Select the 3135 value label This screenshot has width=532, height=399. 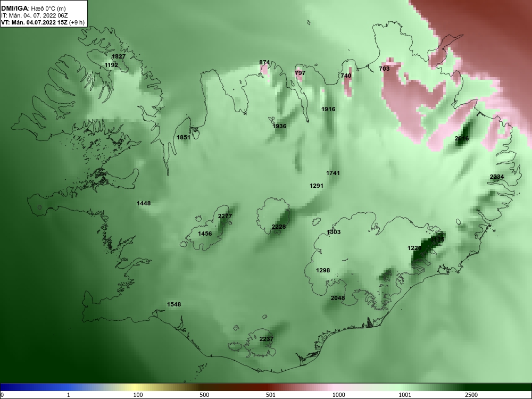click(x=437, y=239)
